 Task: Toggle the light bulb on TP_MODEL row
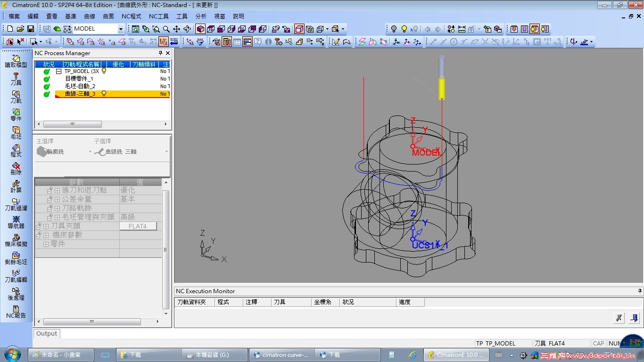pos(104,71)
